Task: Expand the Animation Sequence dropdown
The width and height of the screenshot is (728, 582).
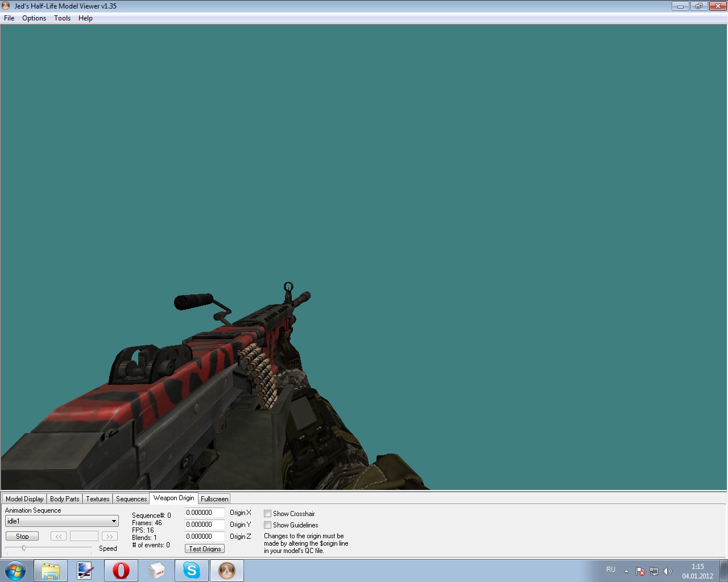Action: click(x=114, y=521)
